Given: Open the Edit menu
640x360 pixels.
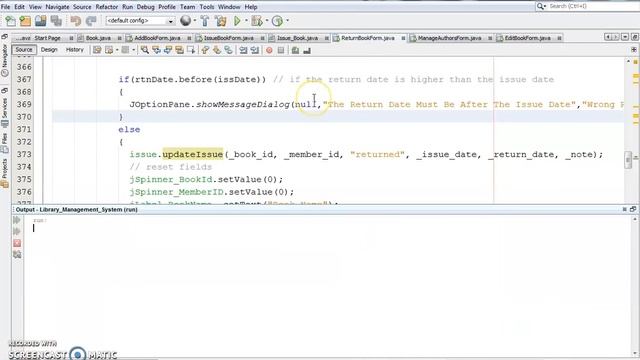Looking at the screenshot, I should pyautogui.click(x=19, y=7).
